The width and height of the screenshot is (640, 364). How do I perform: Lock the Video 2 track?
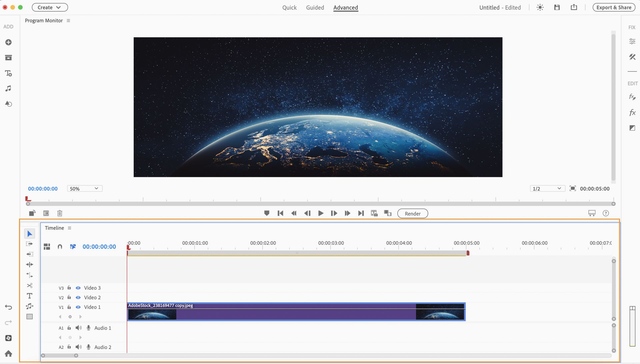coord(69,297)
